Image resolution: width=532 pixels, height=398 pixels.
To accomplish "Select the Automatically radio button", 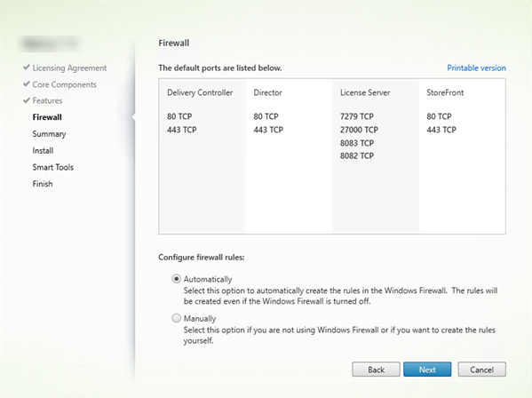I will 176,279.
